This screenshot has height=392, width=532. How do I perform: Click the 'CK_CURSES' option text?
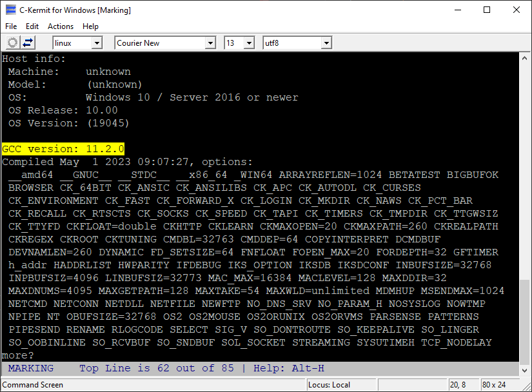(x=392, y=188)
